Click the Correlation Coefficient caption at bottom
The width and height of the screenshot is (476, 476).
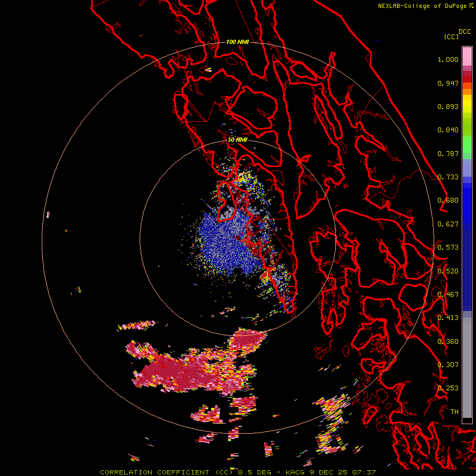point(237,472)
